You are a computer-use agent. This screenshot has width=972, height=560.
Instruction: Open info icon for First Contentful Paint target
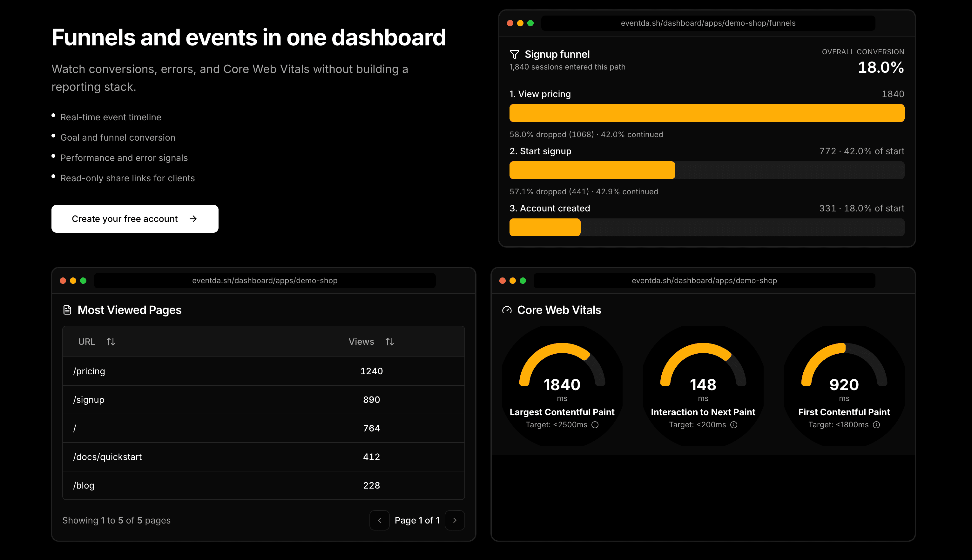point(877,425)
